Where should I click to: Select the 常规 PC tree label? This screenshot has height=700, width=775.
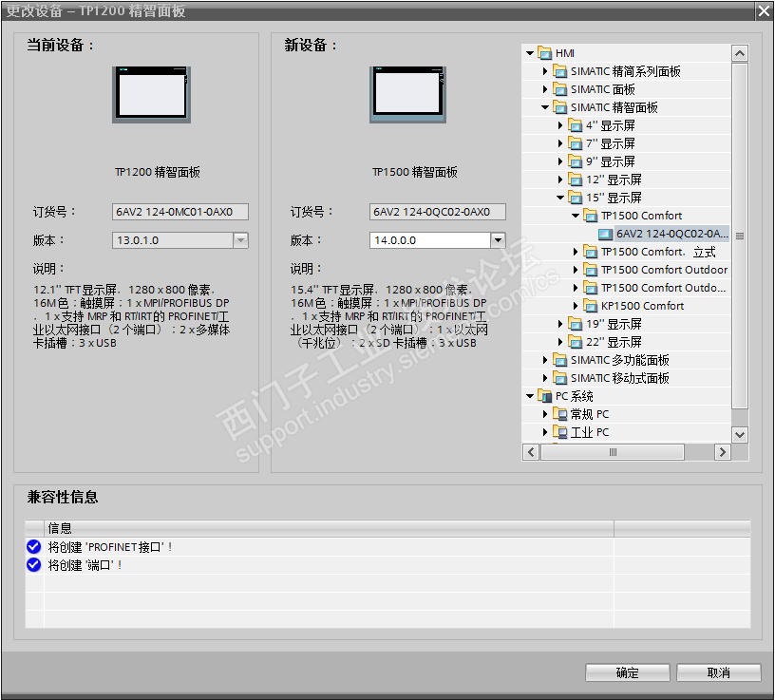(x=590, y=414)
